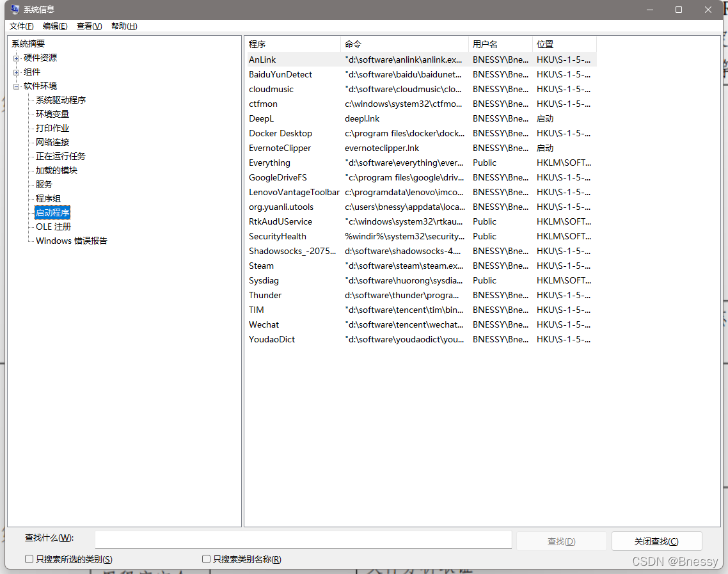Select the Steam row
The image size is (728, 574).
coord(421,266)
